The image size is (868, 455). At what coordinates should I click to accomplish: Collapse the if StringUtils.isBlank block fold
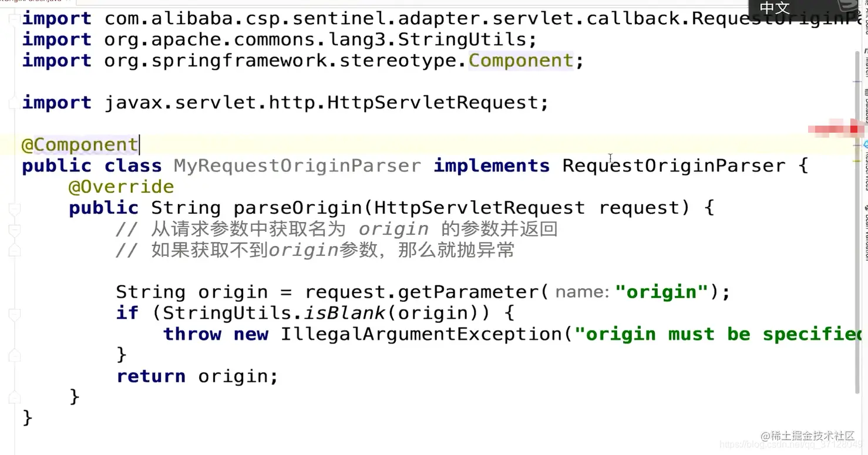[x=14, y=313]
